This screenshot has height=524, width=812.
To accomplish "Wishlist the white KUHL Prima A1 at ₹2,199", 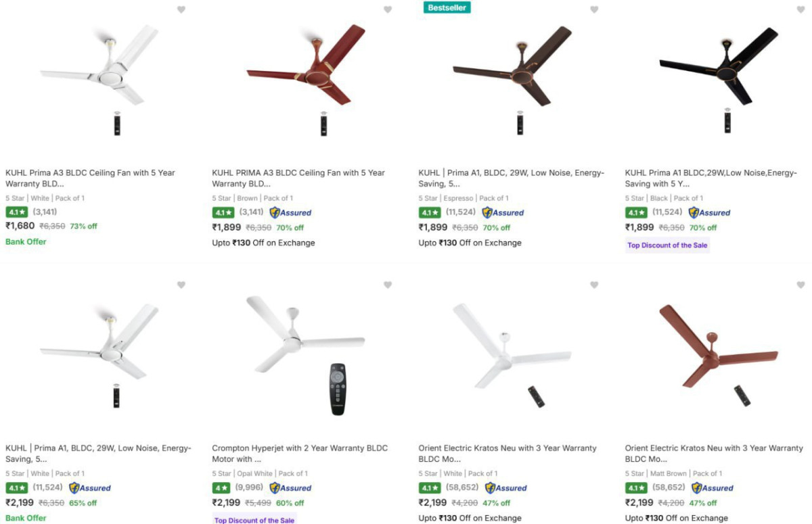I will [181, 285].
